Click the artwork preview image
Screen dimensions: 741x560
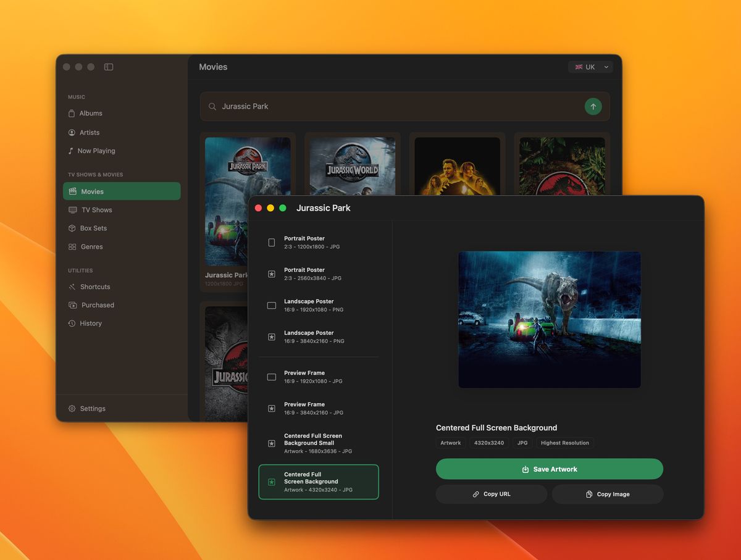[550, 320]
